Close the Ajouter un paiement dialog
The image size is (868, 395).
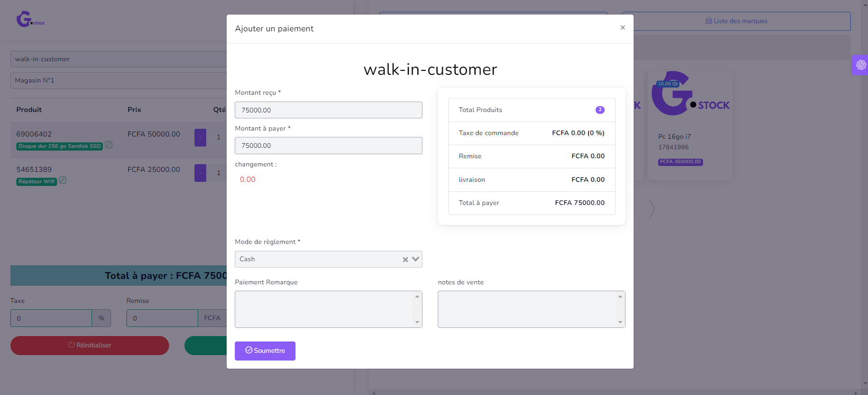(x=622, y=28)
